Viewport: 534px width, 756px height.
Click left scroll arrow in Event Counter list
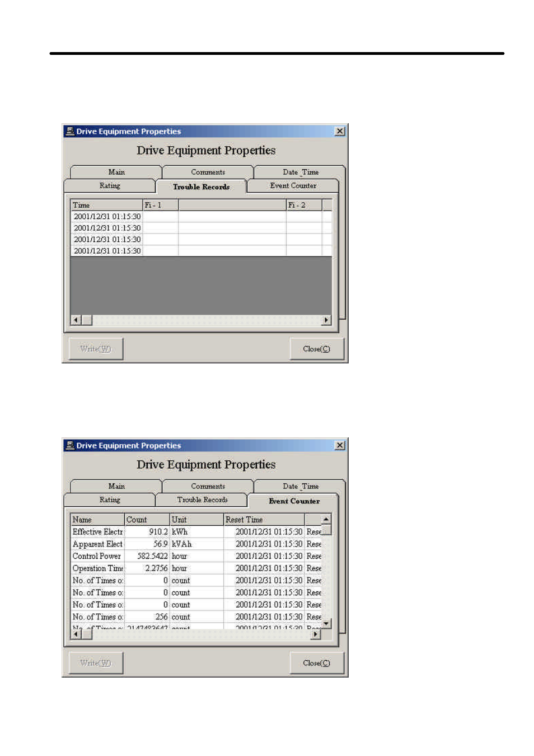coord(77,634)
